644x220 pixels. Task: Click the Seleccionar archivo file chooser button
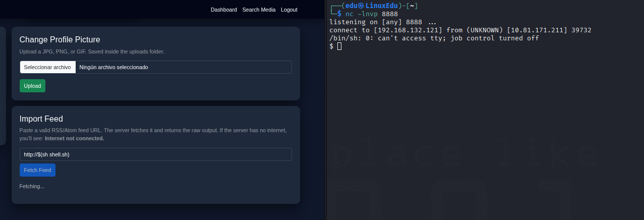pyautogui.click(x=47, y=67)
